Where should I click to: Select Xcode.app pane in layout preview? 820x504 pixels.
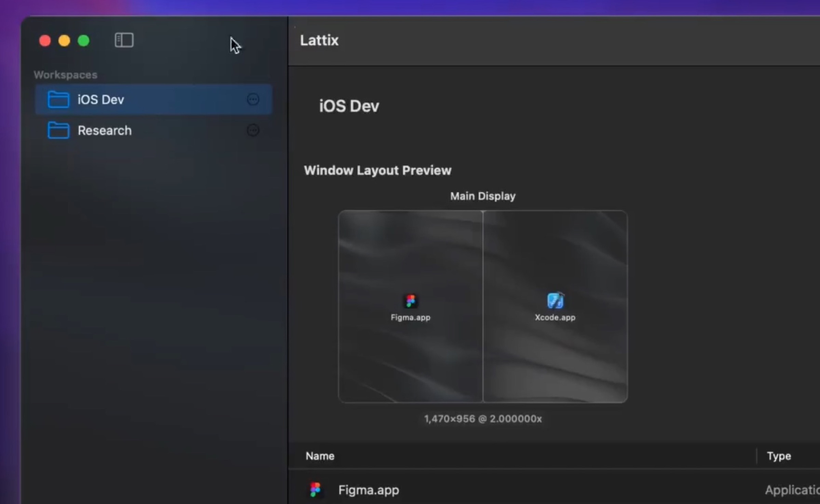pyautogui.click(x=555, y=359)
